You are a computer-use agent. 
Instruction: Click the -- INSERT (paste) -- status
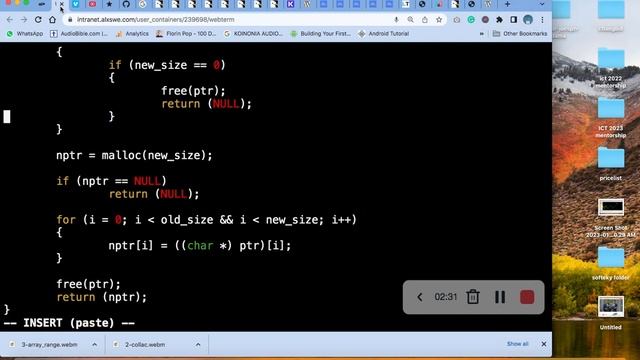coord(69,323)
